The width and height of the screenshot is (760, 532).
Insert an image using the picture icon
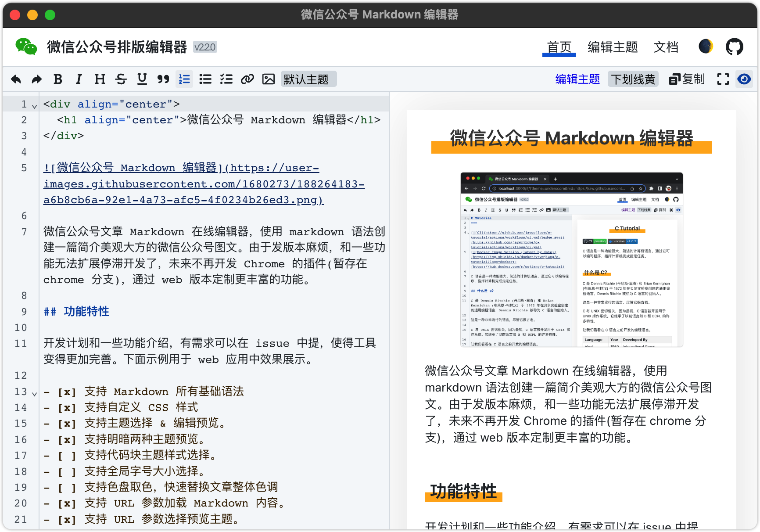coord(269,79)
